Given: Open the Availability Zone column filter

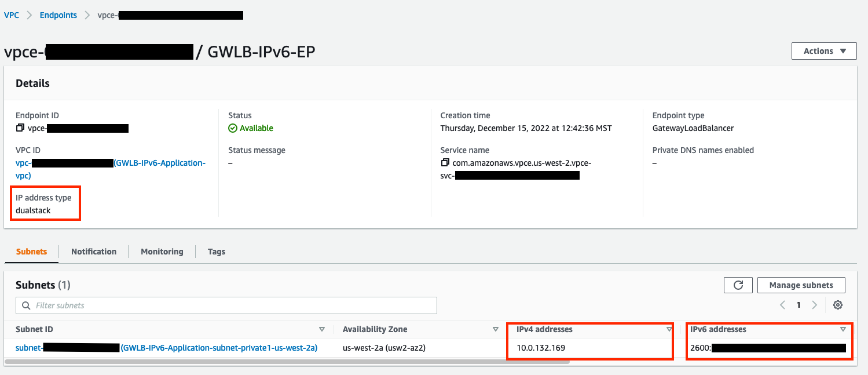Looking at the screenshot, I should (x=496, y=329).
